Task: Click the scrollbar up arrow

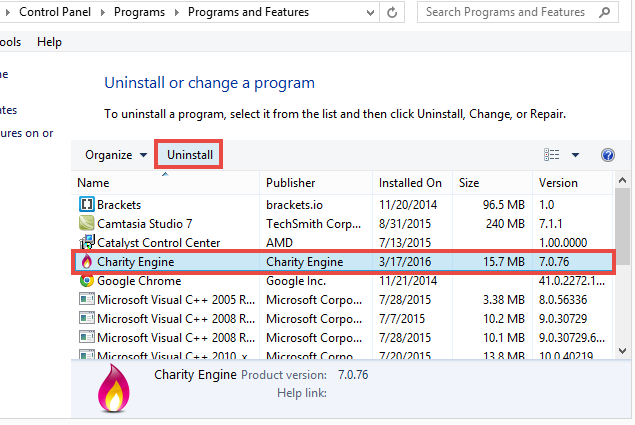Action: 622,180
